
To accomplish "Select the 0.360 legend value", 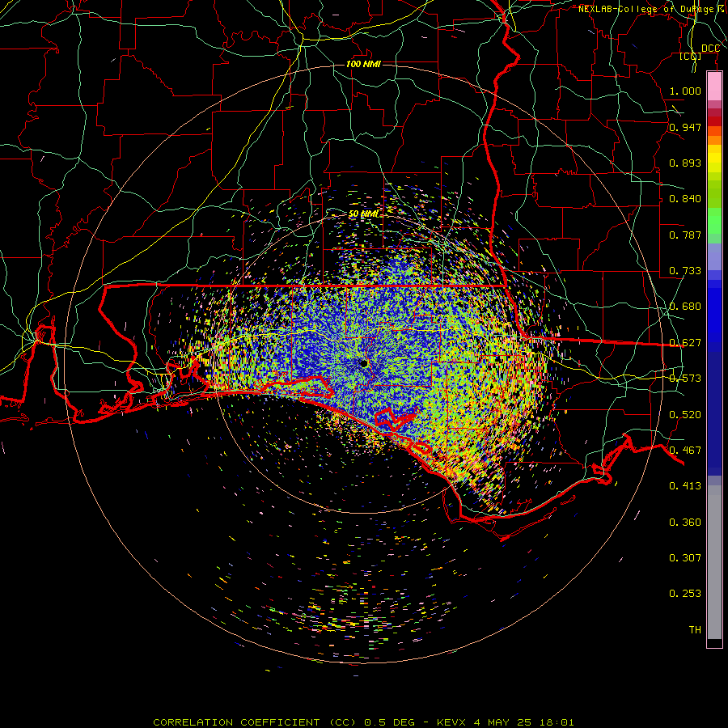I will click(x=685, y=523).
